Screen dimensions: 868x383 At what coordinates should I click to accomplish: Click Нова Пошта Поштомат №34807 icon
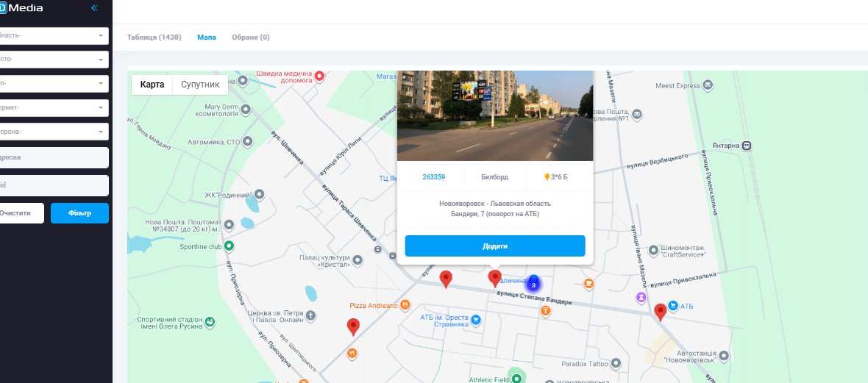[229, 225]
